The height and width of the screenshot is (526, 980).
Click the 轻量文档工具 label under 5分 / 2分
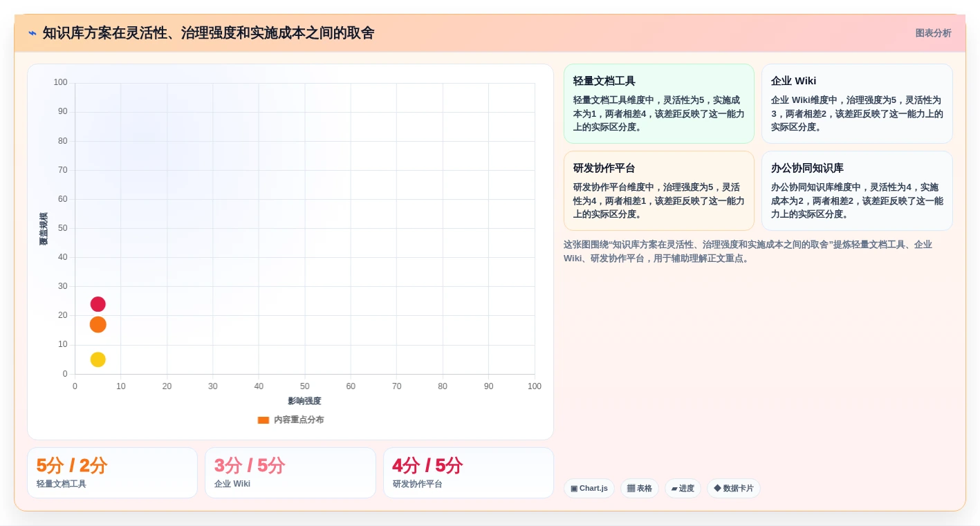62,484
